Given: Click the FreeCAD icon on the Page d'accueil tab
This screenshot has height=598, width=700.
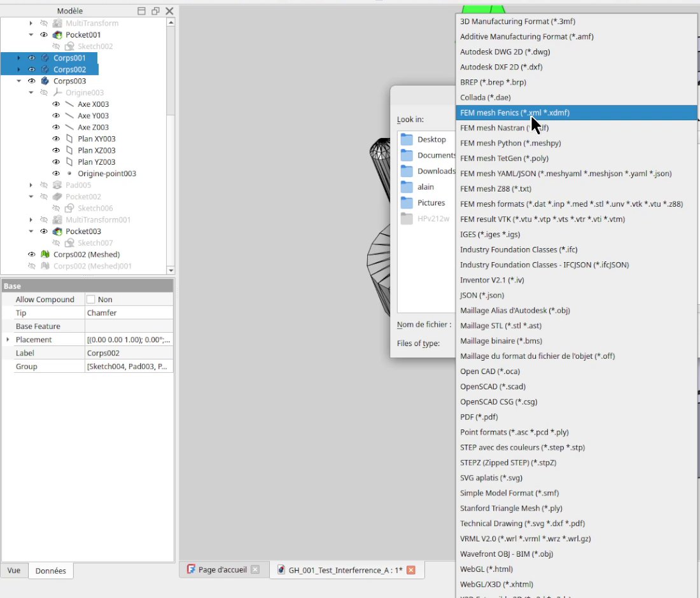Looking at the screenshot, I should coord(191,569).
